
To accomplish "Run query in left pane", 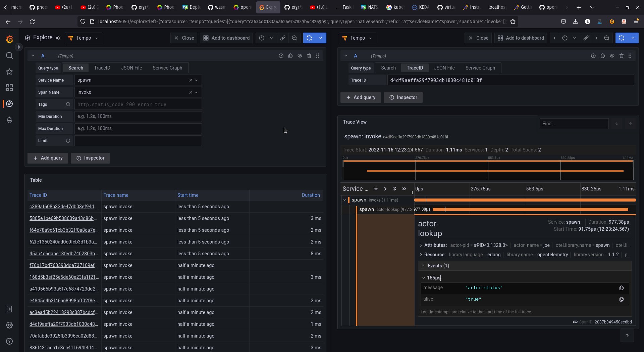I will pos(309,38).
